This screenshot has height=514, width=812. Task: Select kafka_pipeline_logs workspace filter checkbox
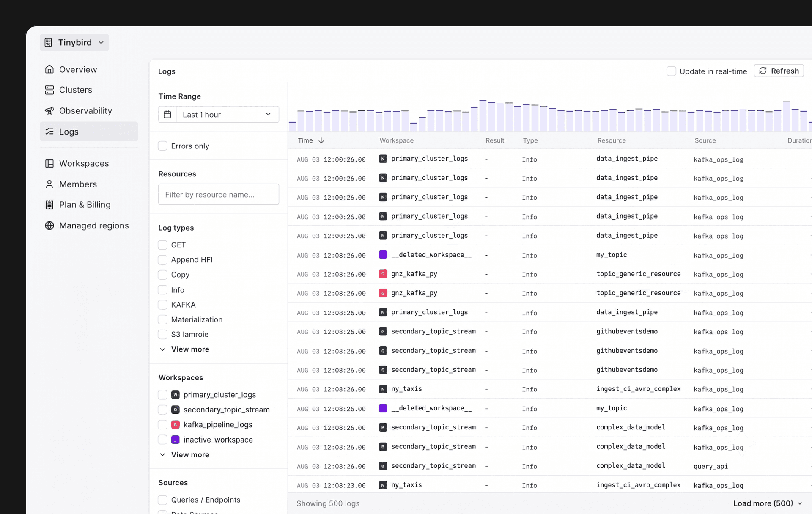(x=162, y=424)
